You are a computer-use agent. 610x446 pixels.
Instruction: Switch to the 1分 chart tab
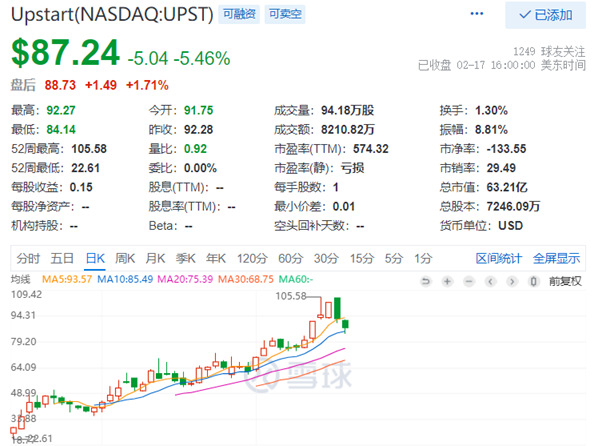(x=423, y=258)
